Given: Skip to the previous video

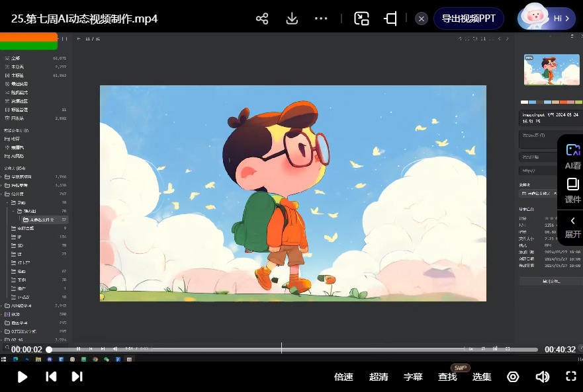Looking at the screenshot, I should click(51, 377).
